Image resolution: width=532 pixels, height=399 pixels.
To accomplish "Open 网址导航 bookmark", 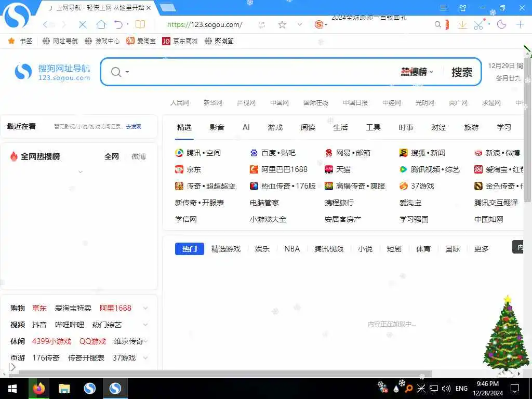I will (60, 41).
